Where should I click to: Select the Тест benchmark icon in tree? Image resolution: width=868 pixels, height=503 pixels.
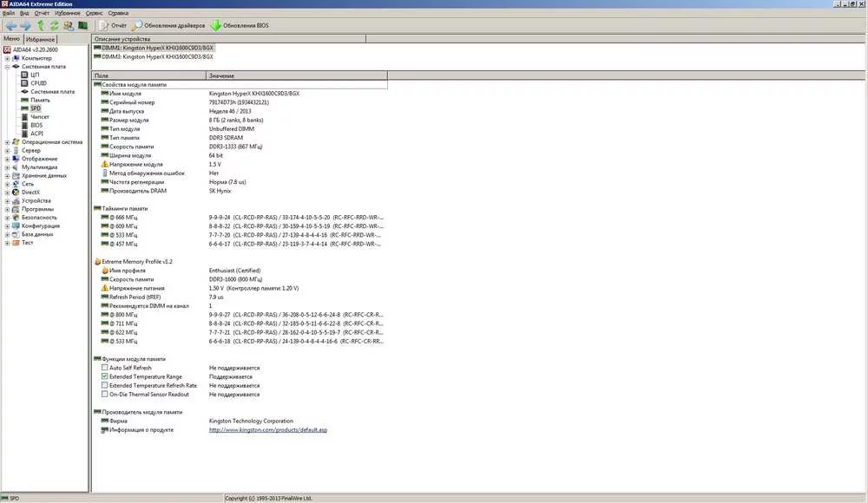(x=16, y=242)
